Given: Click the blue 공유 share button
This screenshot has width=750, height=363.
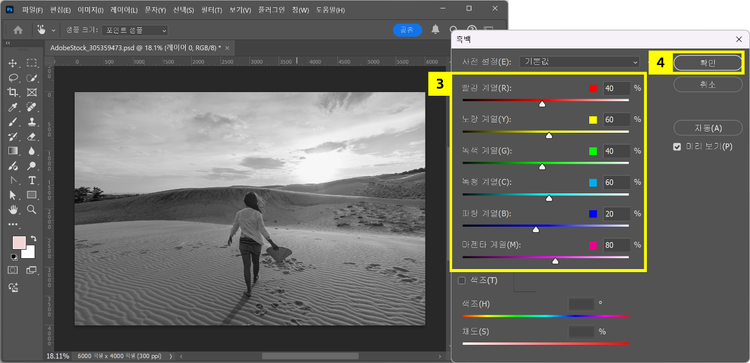Looking at the screenshot, I should (407, 30).
